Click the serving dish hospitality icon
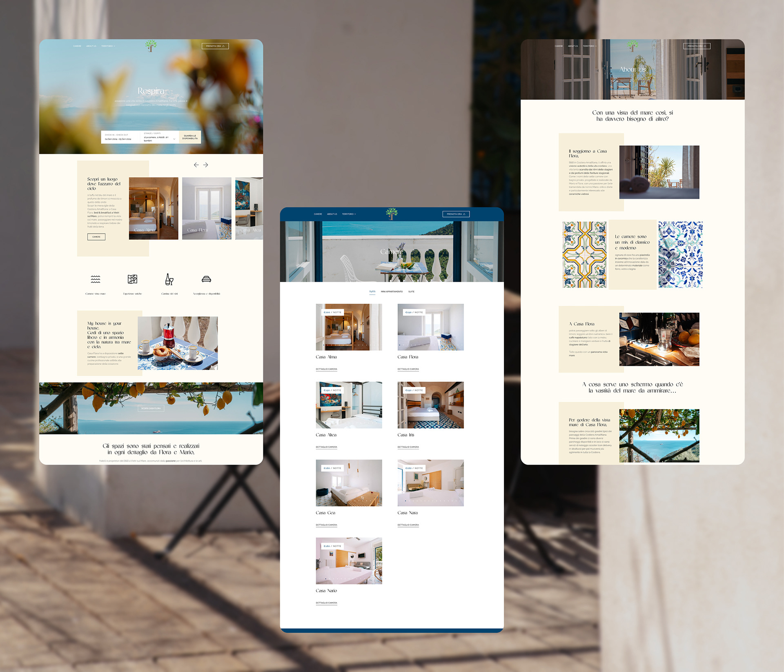 [x=206, y=279]
